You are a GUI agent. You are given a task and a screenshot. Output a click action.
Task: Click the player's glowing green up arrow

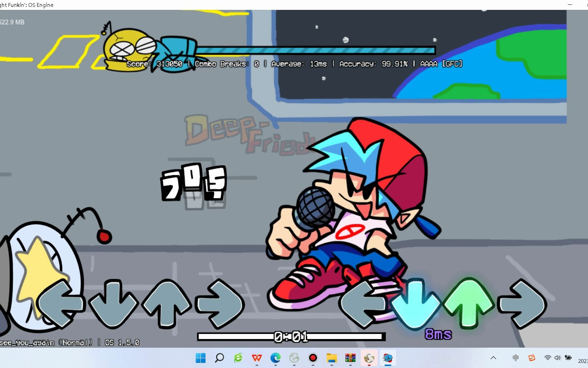pos(469,303)
